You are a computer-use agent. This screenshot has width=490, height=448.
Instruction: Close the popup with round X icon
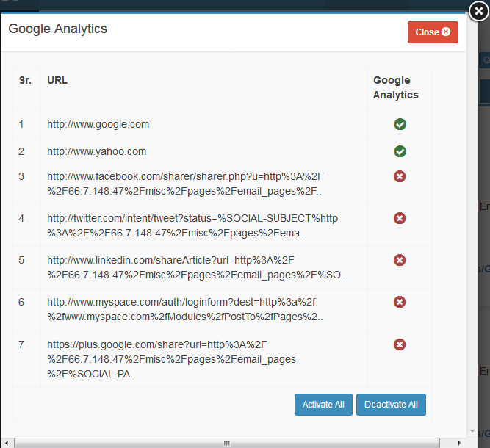point(478,10)
